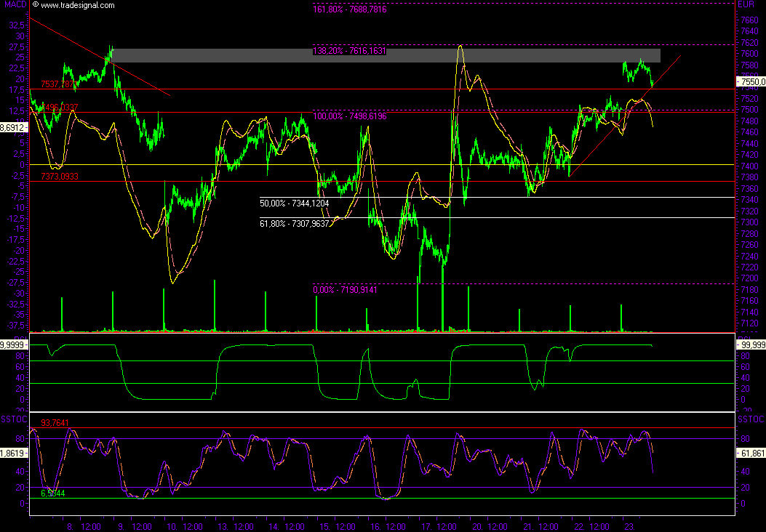
Task: Click the 7200 price scale value
Action: (x=749, y=278)
